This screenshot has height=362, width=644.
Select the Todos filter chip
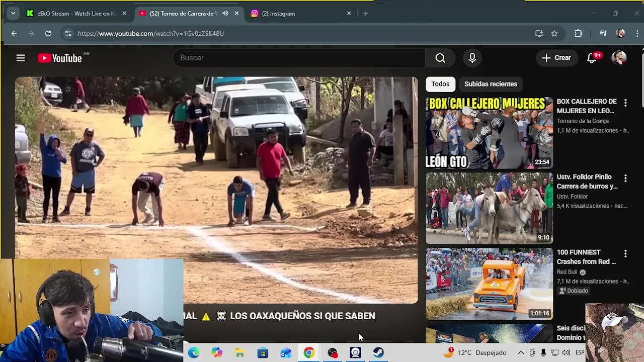click(x=440, y=84)
